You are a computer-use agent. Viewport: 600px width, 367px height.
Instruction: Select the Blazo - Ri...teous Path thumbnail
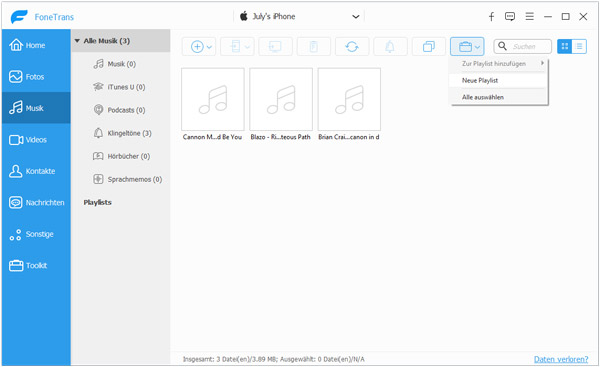pos(281,99)
